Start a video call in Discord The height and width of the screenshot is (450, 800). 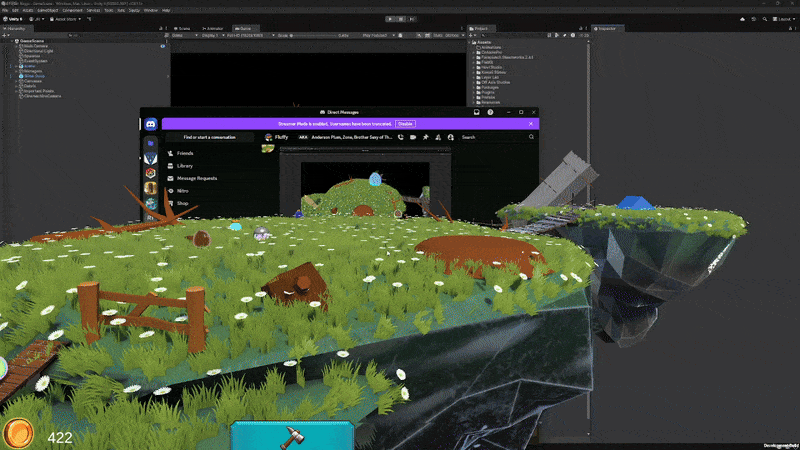pos(413,136)
